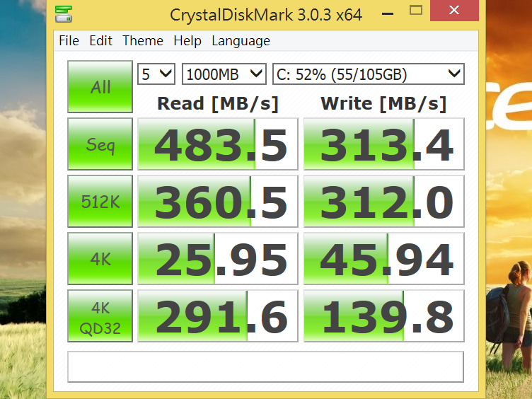Screen dimensions: 532x399
Task: Click the 4K write result 45.94
Action: [x=383, y=258]
